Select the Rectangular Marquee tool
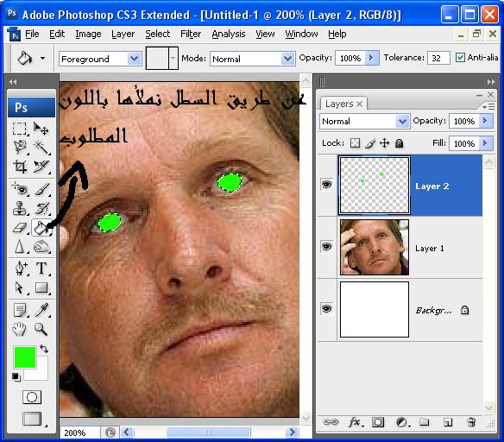This screenshot has width=504, height=442. [20, 129]
